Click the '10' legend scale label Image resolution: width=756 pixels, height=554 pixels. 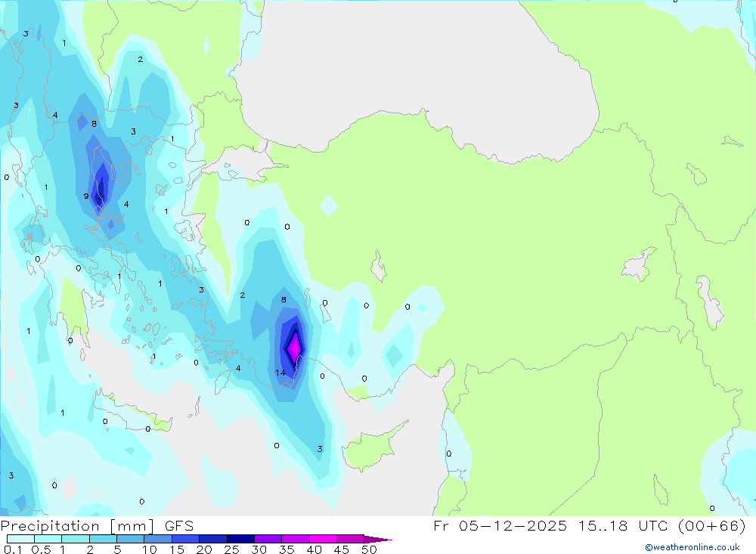(150, 549)
